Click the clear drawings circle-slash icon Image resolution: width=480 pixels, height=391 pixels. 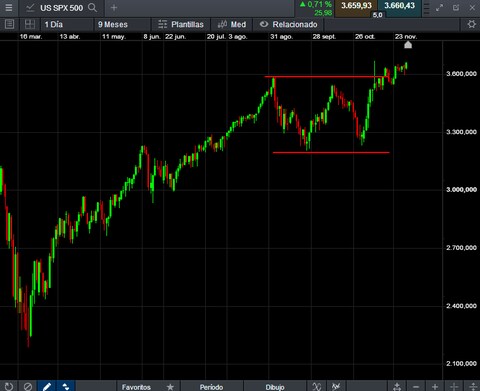tap(28, 386)
